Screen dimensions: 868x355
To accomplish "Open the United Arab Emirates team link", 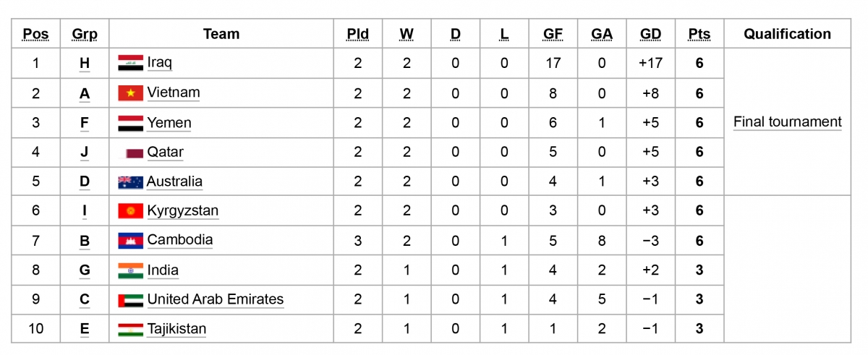I will (x=216, y=299).
